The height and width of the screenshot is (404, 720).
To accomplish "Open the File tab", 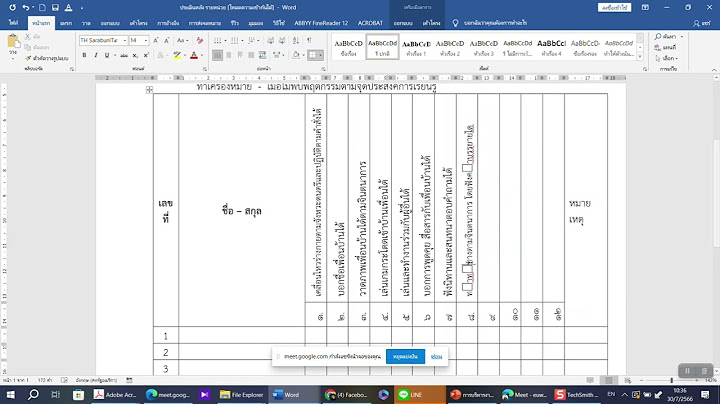I will pos(13,22).
